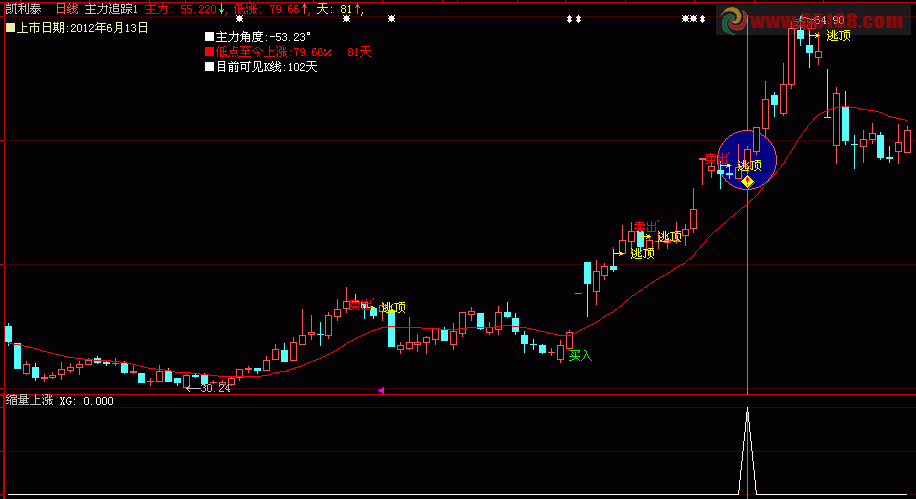Click the 主力角度:-53.23° readout
This screenshot has height=499, width=916.
pos(263,37)
